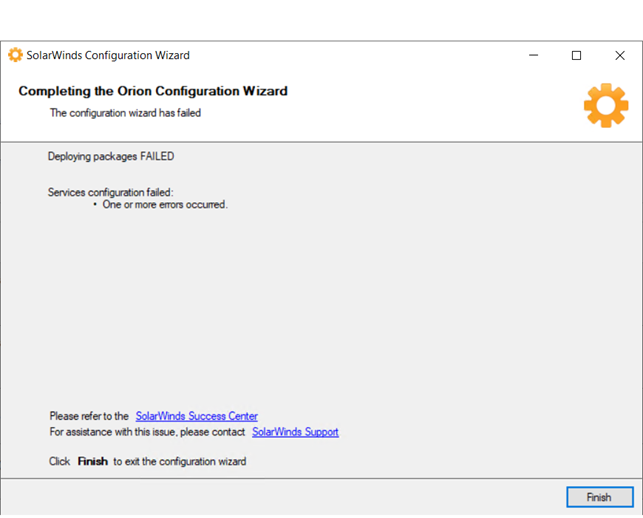Close the SolarWinds Configuration Wizard window

tap(620, 55)
